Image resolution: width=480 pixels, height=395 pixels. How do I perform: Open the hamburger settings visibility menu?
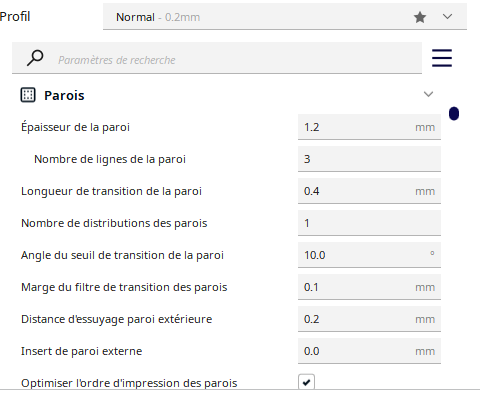point(442,58)
